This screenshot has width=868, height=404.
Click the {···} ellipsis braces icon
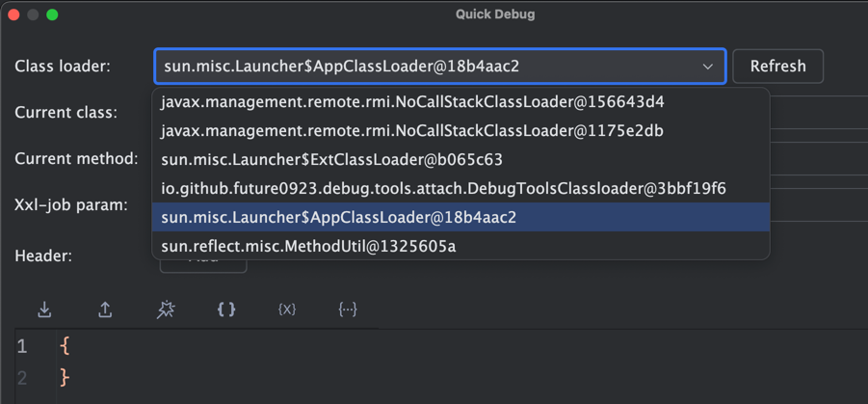[347, 310]
